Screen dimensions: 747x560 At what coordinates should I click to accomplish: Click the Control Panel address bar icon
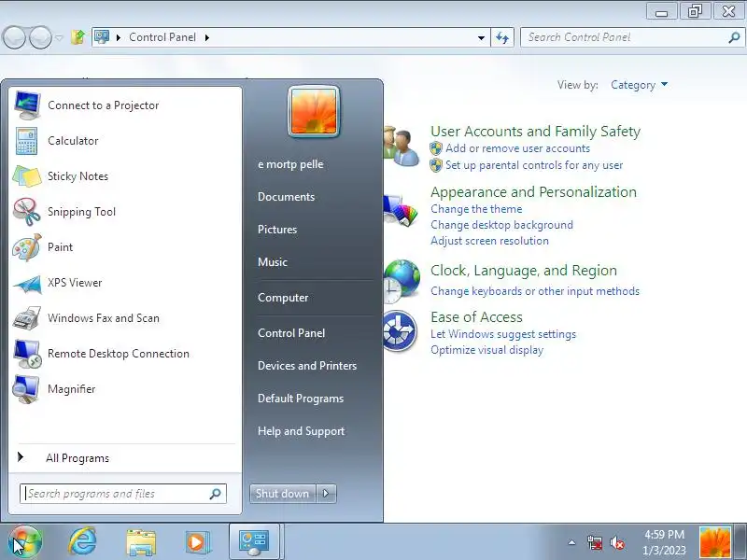click(x=102, y=36)
